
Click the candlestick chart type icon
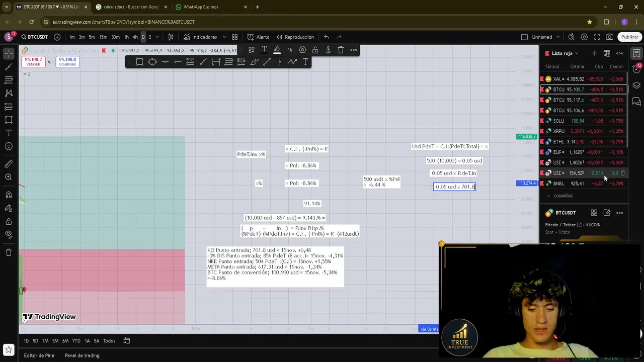coord(171,37)
